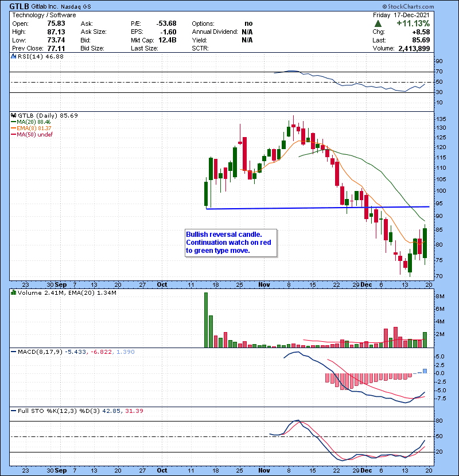Click the Low price 73.74

(56, 40)
